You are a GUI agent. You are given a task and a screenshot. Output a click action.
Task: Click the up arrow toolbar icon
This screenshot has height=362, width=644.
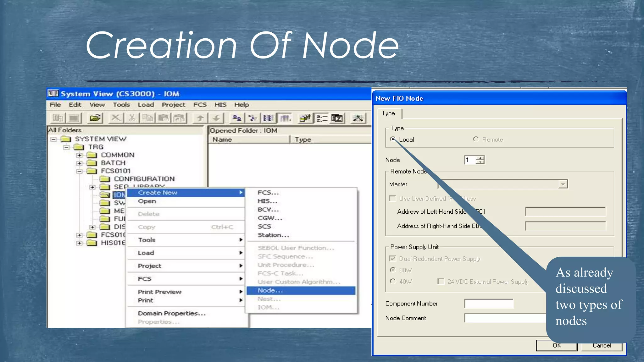click(200, 118)
